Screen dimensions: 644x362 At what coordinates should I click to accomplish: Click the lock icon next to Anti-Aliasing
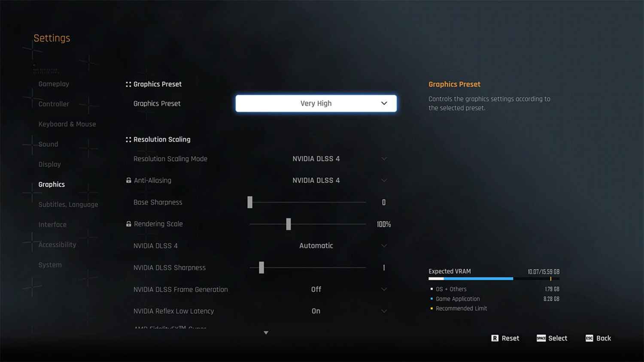[128, 180]
